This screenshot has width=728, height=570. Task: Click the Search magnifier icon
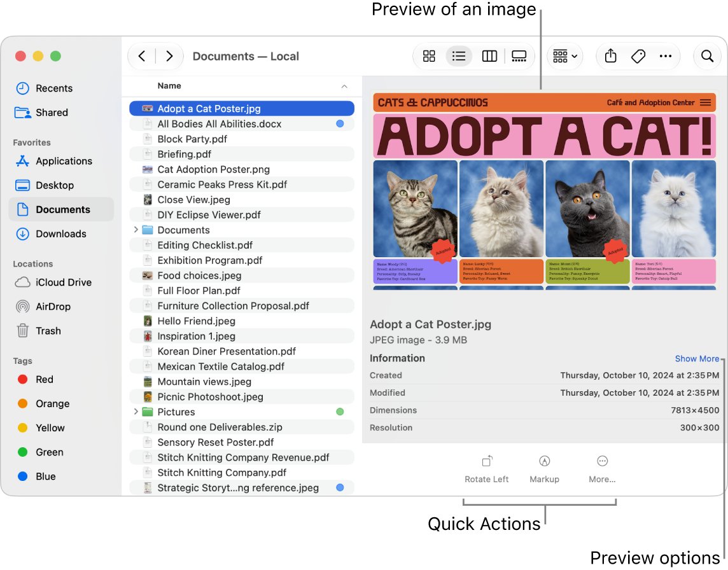[707, 56]
